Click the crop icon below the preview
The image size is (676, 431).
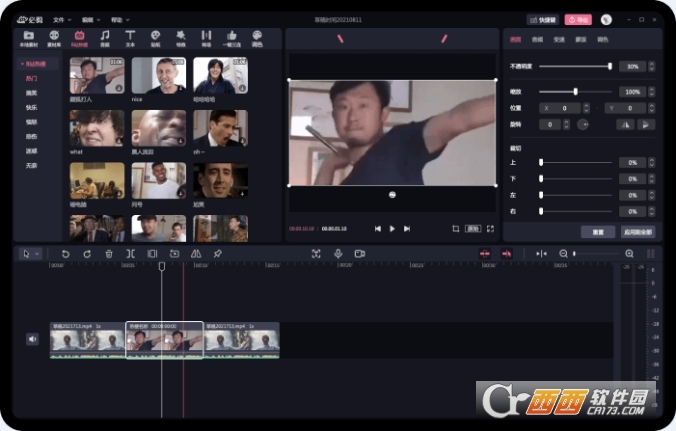tap(453, 228)
